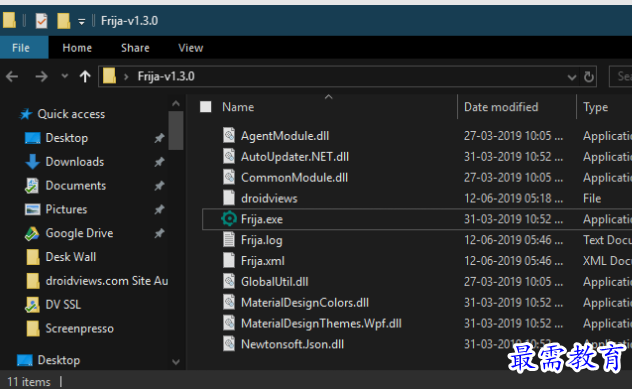
Task: Sort by the Type column header
Action: click(595, 107)
